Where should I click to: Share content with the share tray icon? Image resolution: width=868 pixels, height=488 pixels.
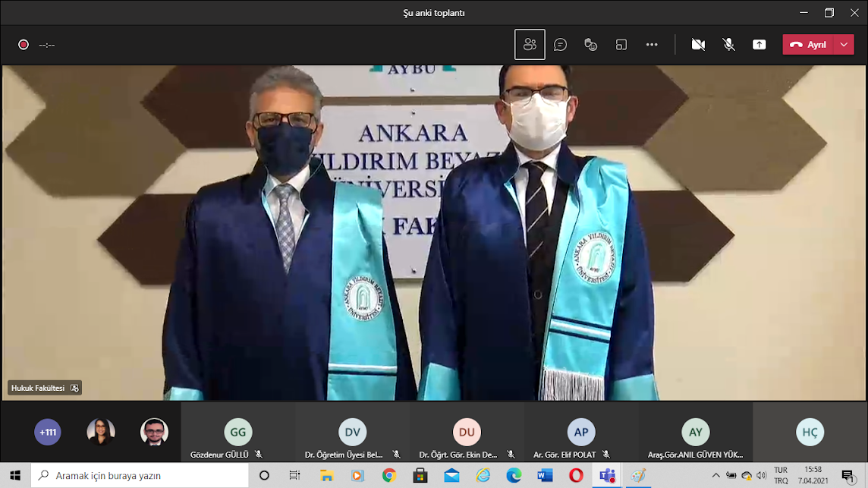pyautogui.click(x=759, y=45)
